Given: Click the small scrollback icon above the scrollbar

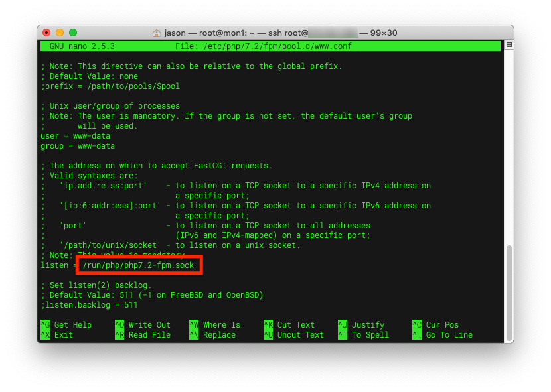Looking at the screenshot, I should click(x=509, y=45).
